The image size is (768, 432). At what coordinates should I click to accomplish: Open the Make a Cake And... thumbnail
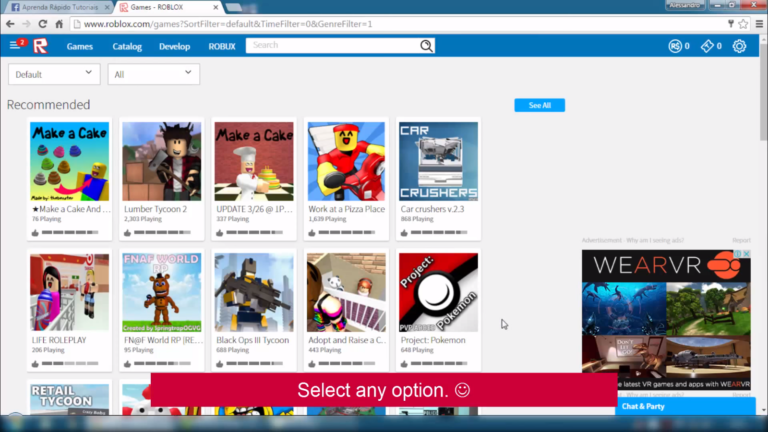[x=70, y=161]
